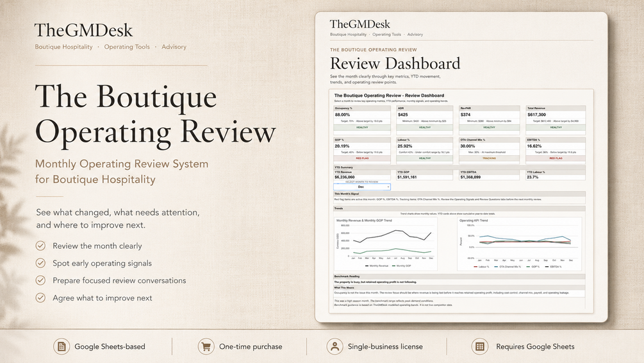Click the RED FLAG status on EBITDA % card
The height and width of the screenshot is (363, 644).
[556, 158]
